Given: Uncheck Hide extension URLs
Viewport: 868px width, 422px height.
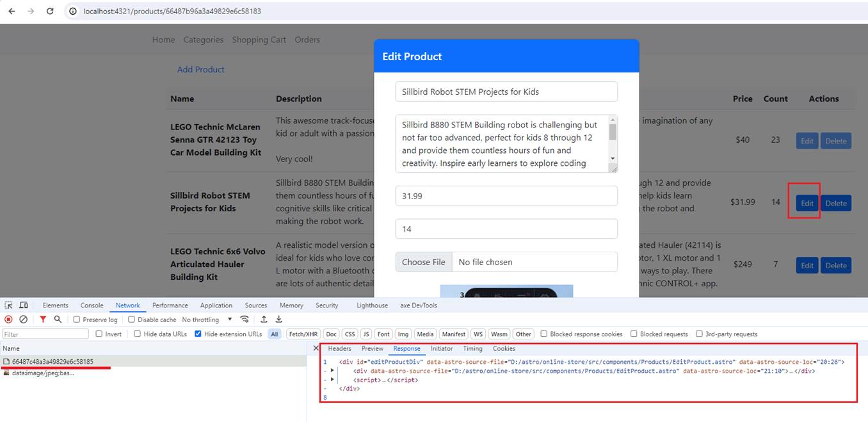Looking at the screenshot, I should coord(198,334).
